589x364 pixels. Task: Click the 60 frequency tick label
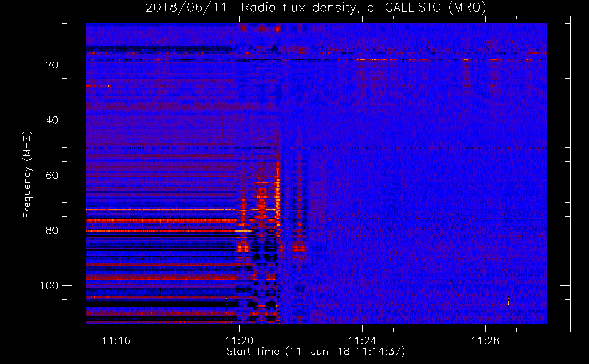(x=52, y=175)
